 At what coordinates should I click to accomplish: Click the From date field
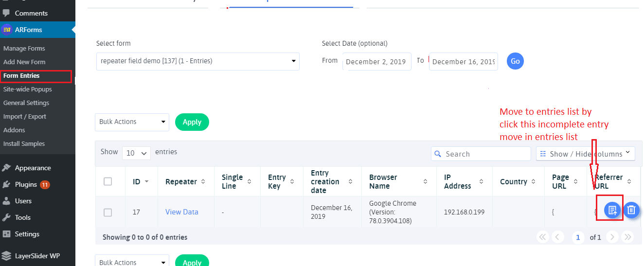[x=376, y=62]
